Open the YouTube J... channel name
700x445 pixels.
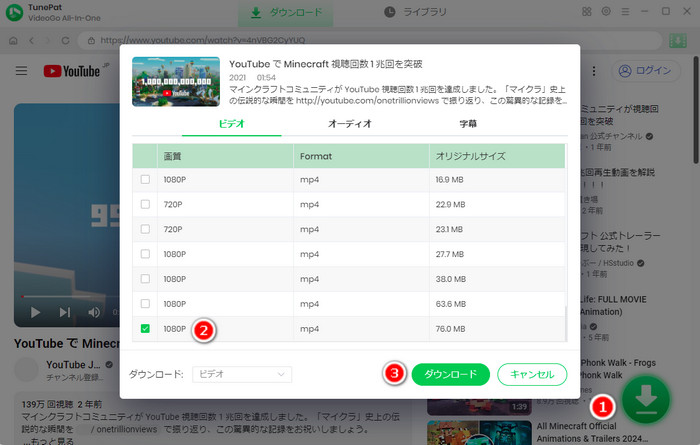click(x=73, y=365)
